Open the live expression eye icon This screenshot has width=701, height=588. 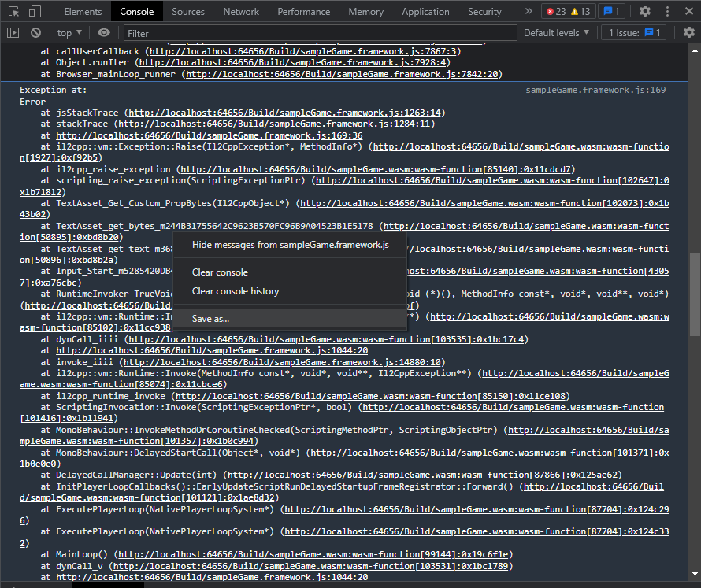[104, 33]
